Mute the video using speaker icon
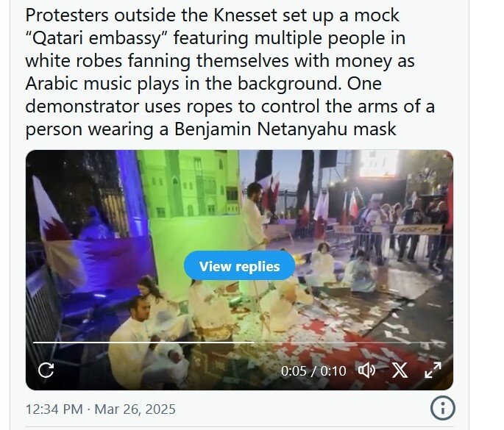Screen dimensions: 504x430 366,370
